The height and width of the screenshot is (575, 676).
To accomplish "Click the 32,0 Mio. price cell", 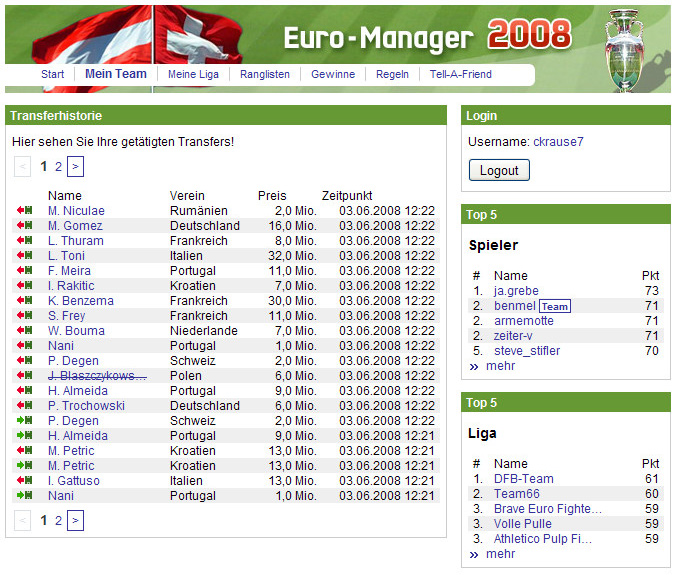I will [x=292, y=256].
